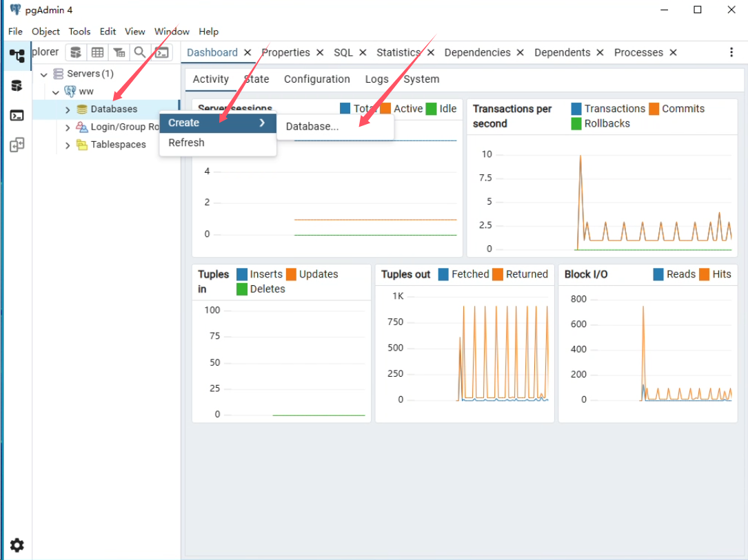Image resolution: width=748 pixels, height=560 pixels.
Task: Switch to the Properties tab
Action: (285, 52)
